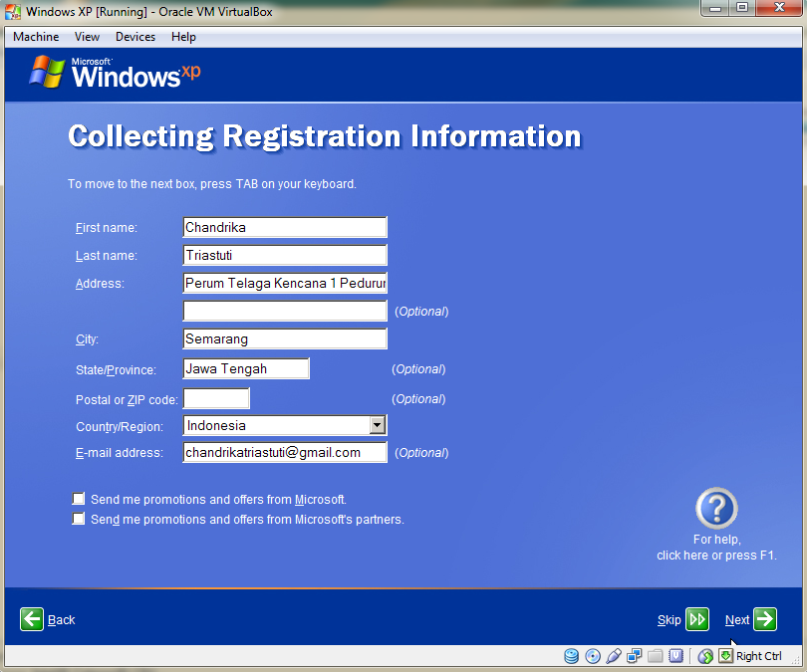Open the Help menu
Image resolution: width=807 pixels, height=672 pixels.
[x=183, y=37]
